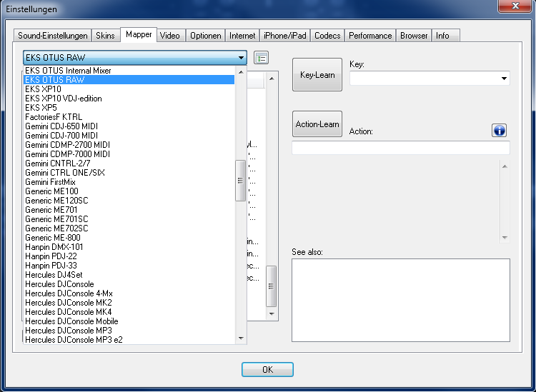This screenshot has width=536, height=392.
Task: Choose Hanpin PDJ-33
Action: tap(129, 266)
